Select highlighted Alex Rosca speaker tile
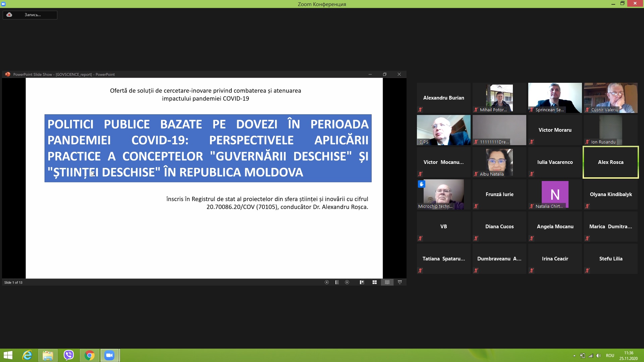Image resolution: width=644 pixels, height=362 pixels. (610, 162)
